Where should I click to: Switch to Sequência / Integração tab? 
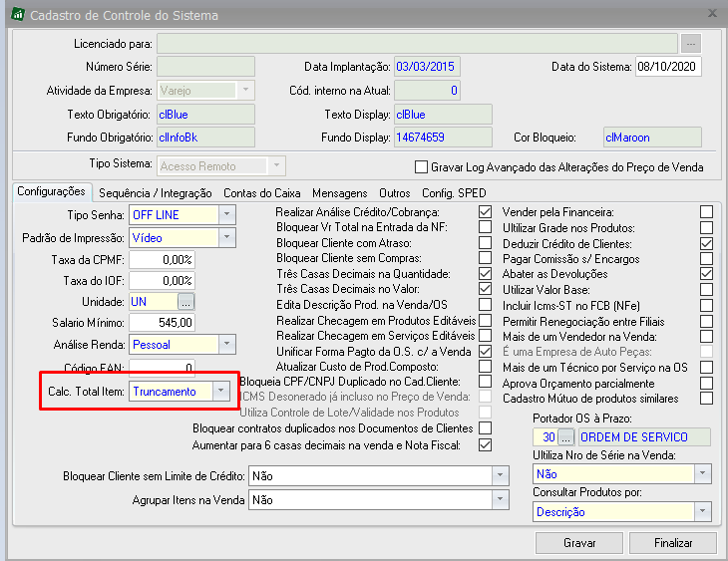pyautogui.click(x=156, y=193)
